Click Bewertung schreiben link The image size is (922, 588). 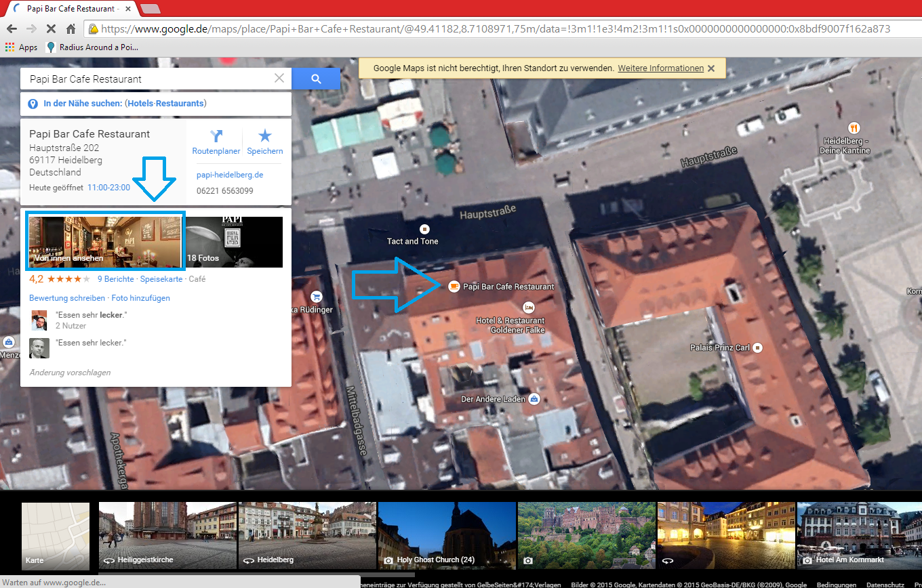(x=67, y=298)
